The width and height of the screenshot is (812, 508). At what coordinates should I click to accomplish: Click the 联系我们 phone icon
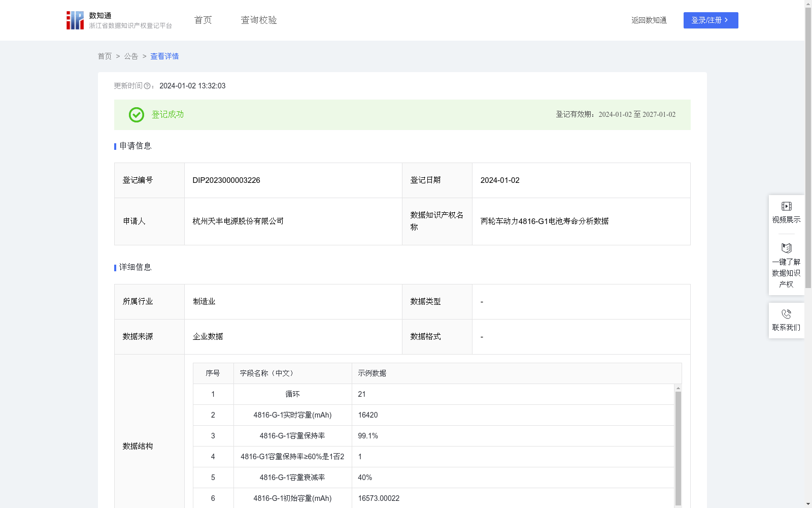click(x=786, y=314)
